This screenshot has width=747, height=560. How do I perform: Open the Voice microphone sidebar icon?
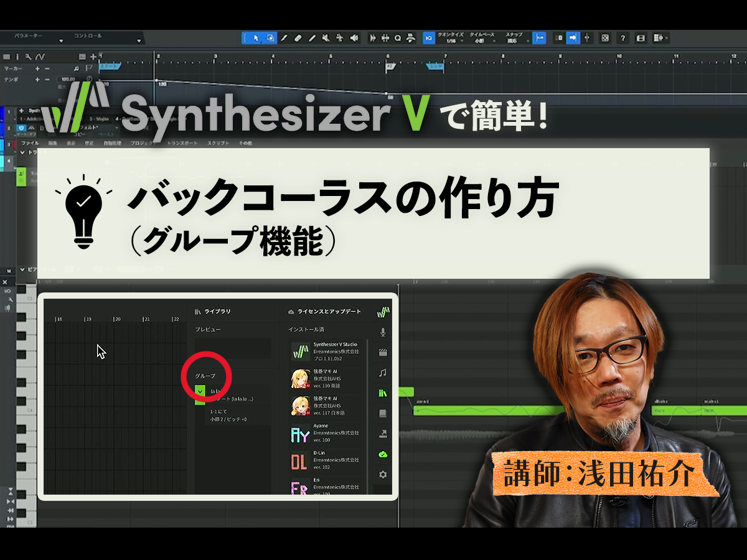pos(383,333)
